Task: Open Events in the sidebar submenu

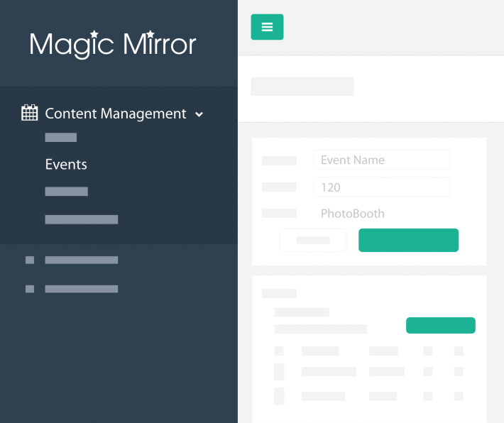Action: (x=66, y=165)
